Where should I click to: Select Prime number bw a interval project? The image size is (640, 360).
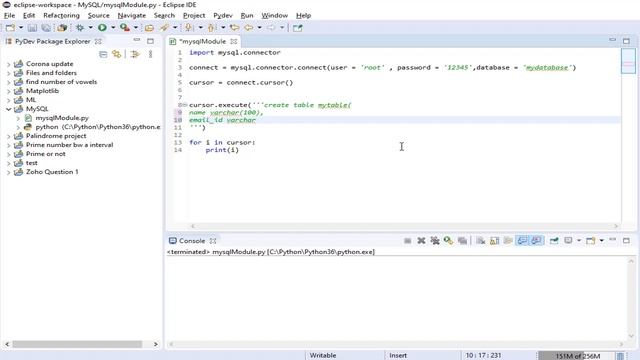69,145
